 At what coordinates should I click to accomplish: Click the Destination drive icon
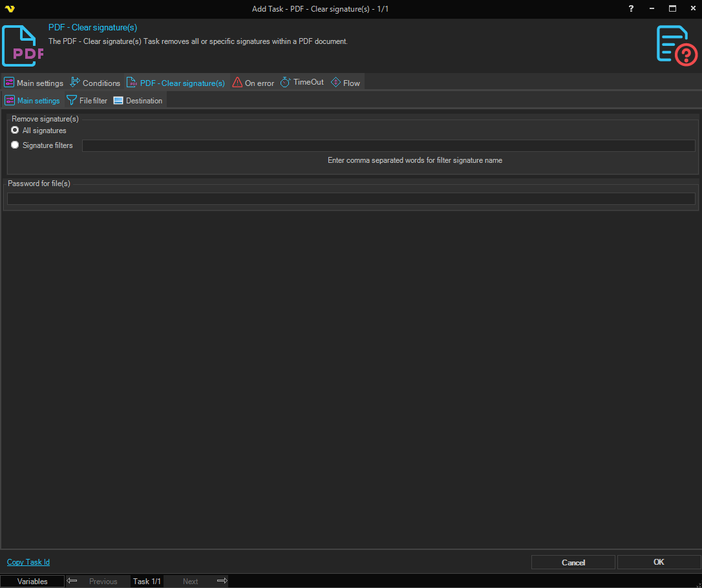coord(118,101)
